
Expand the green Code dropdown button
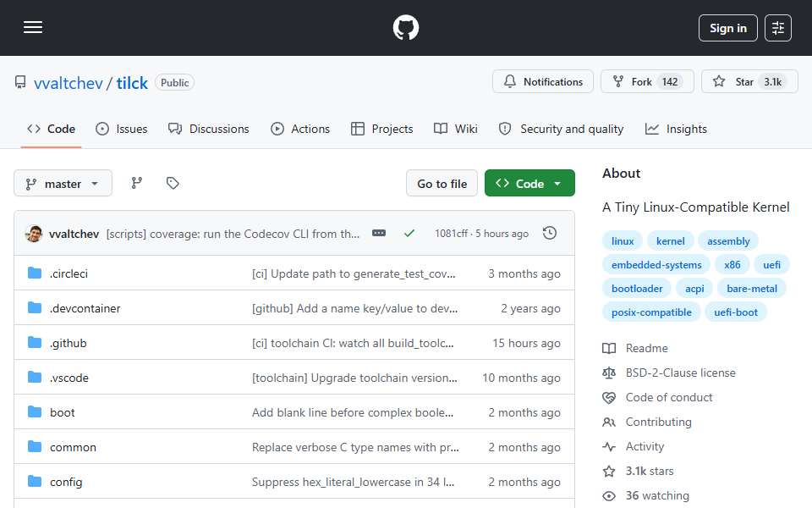click(x=529, y=184)
